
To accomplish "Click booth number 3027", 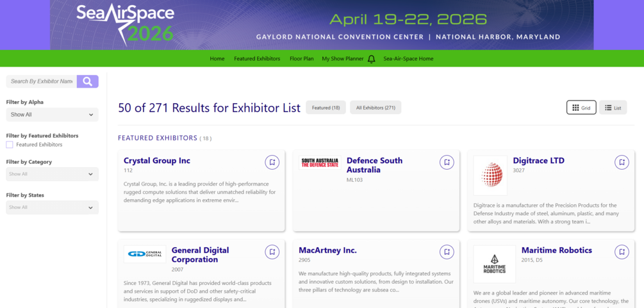I will coord(519,170).
